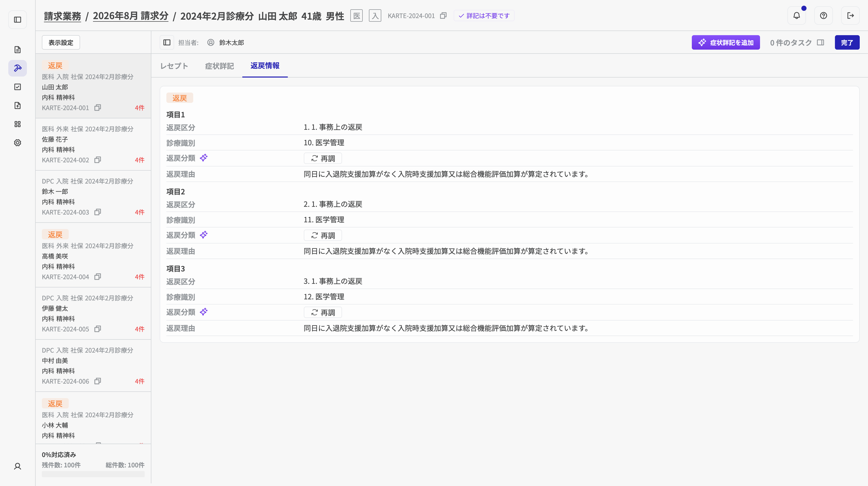Click the 項目1 heading
Image resolution: width=868 pixels, height=486 pixels.
coord(176,115)
